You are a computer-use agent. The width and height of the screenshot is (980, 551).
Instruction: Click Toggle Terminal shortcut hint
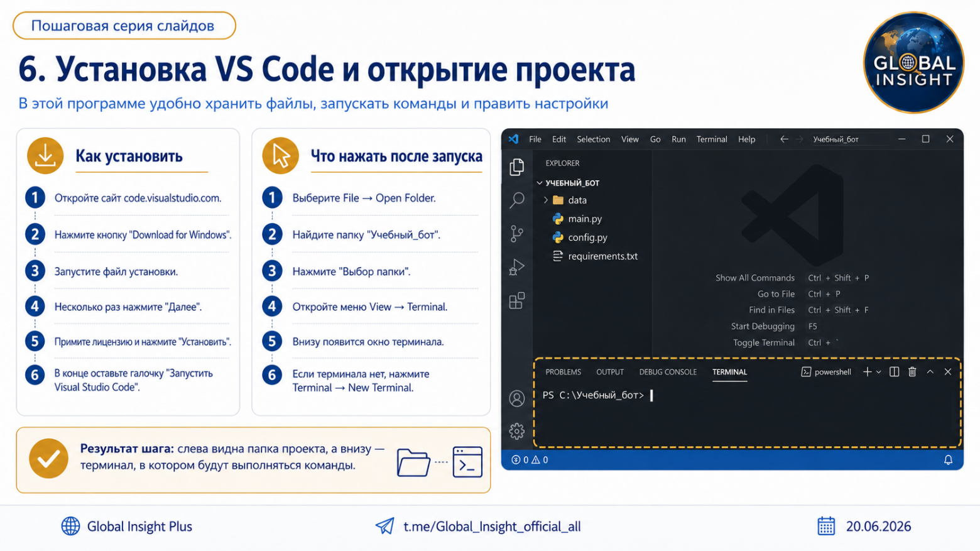click(x=785, y=342)
